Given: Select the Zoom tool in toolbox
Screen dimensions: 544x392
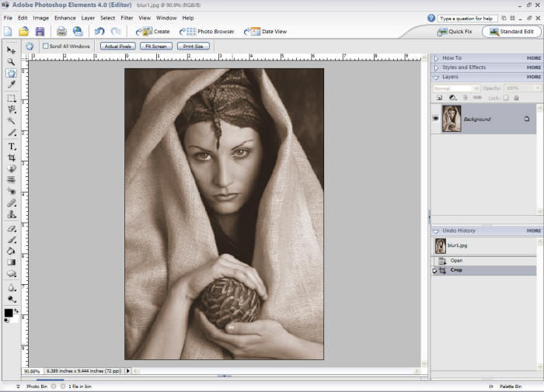Looking at the screenshot, I should 12,61.
